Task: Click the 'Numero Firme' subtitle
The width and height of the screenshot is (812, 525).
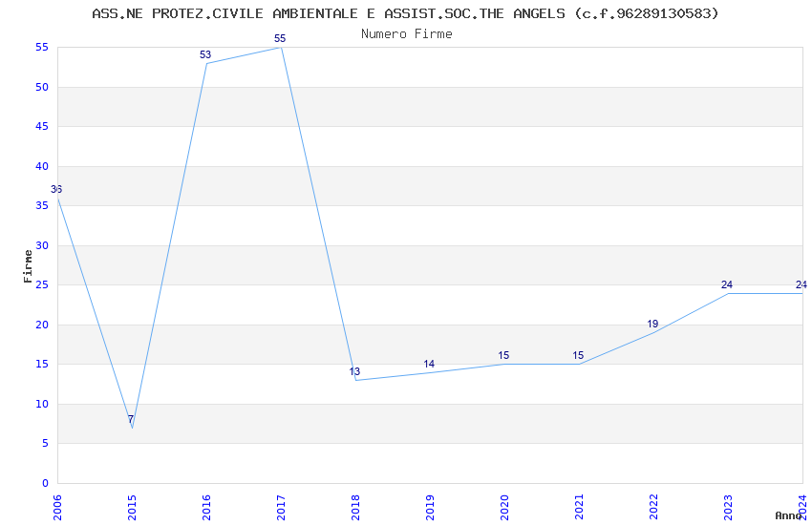Action: pyautogui.click(x=407, y=33)
